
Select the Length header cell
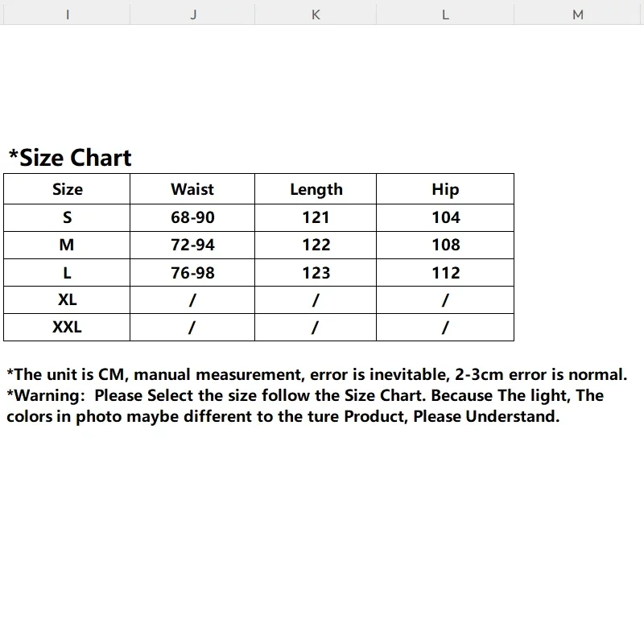pos(316,189)
